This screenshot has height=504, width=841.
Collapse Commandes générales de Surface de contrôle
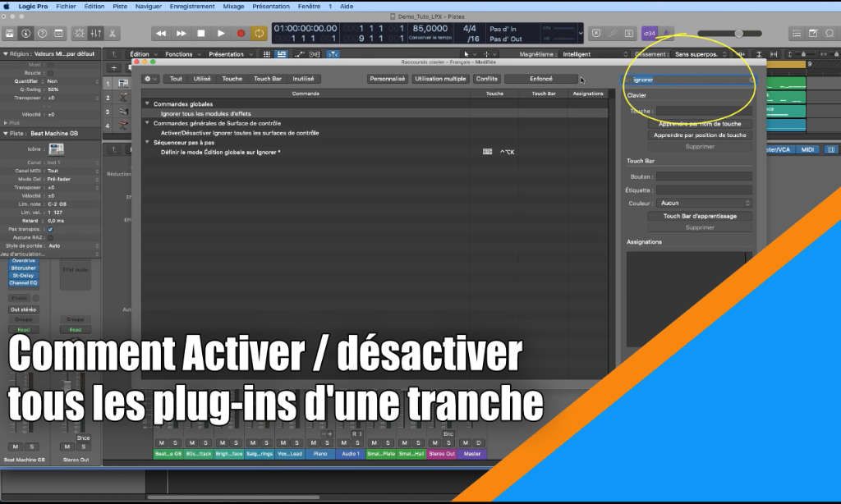147,123
